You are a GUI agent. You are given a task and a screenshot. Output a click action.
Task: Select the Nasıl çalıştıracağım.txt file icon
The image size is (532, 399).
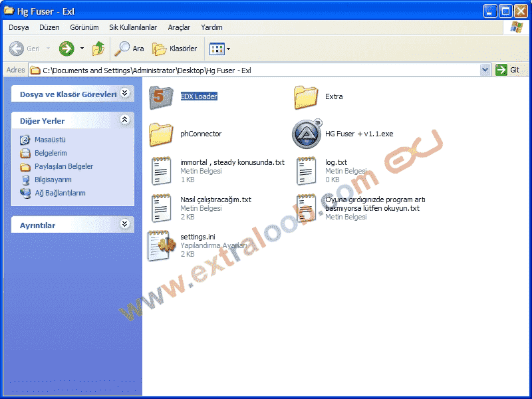[x=161, y=208]
